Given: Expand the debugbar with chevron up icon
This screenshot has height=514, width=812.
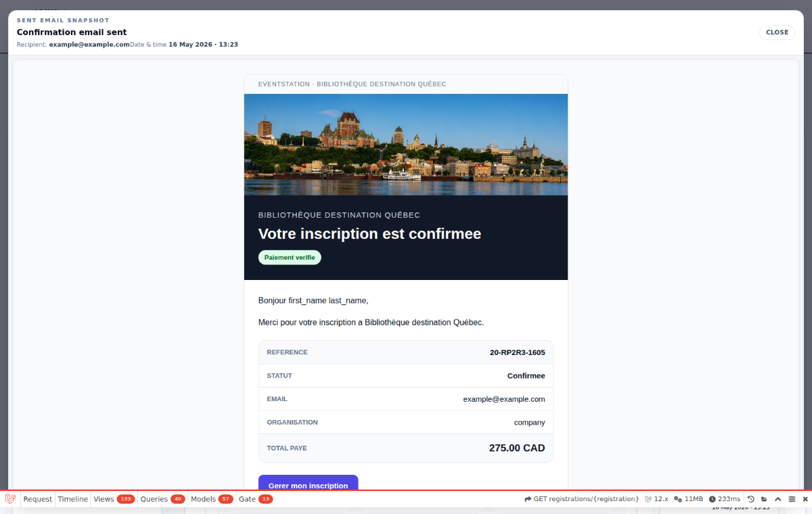Looking at the screenshot, I should tap(777, 499).
